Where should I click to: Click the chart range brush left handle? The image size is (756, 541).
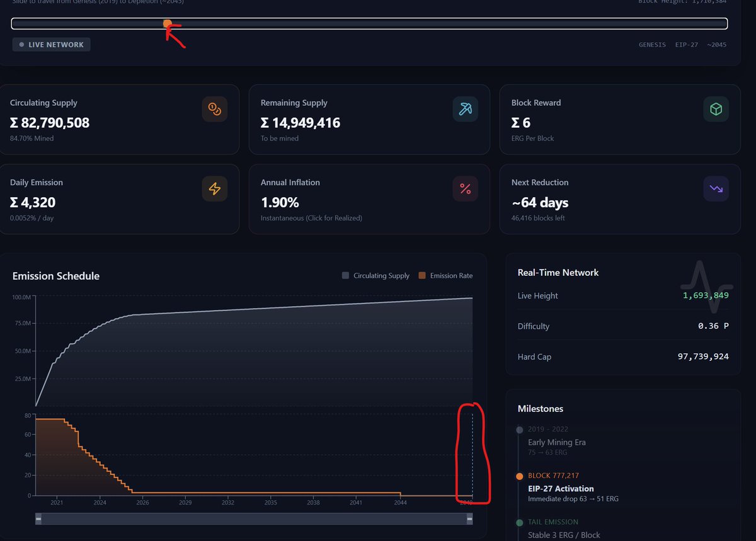click(x=38, y=518)
